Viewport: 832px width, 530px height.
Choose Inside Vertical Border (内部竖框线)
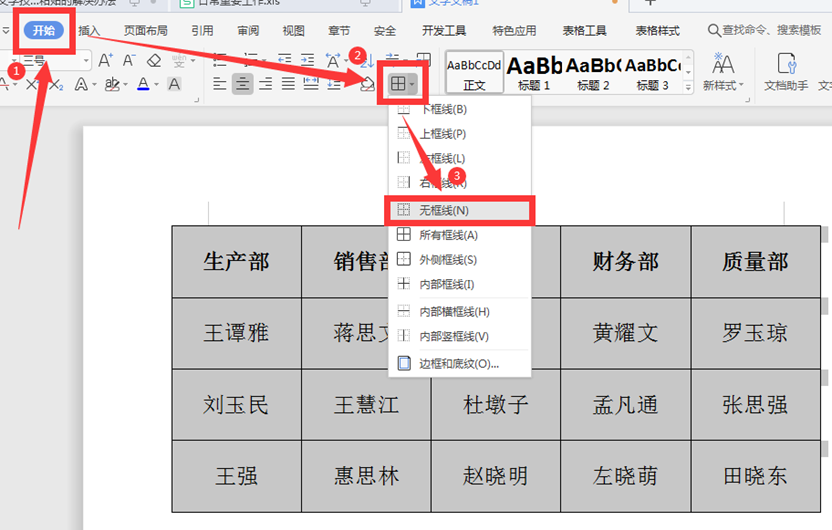[460, 336]
